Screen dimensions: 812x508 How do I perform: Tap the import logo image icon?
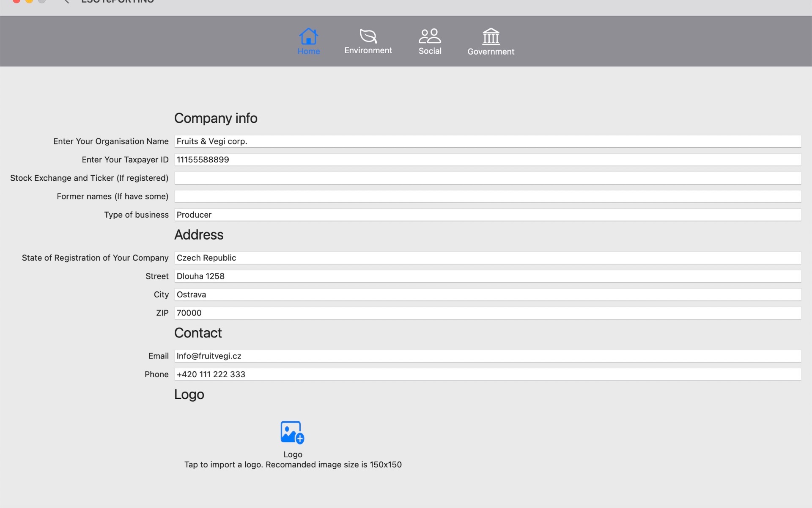(292, 432)
